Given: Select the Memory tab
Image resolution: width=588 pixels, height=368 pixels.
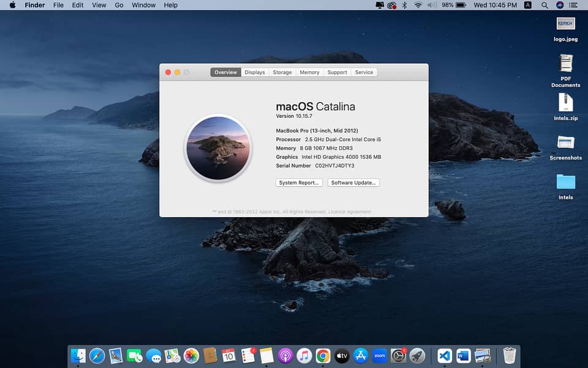Looking at the screenshot, I should pyautogui.click(x=309, y=72).
